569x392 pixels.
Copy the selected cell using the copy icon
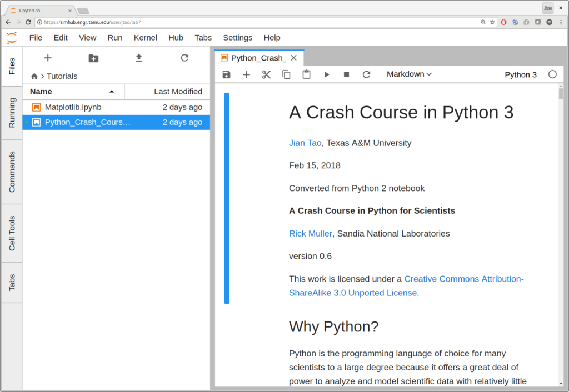(x=286, y=74)
